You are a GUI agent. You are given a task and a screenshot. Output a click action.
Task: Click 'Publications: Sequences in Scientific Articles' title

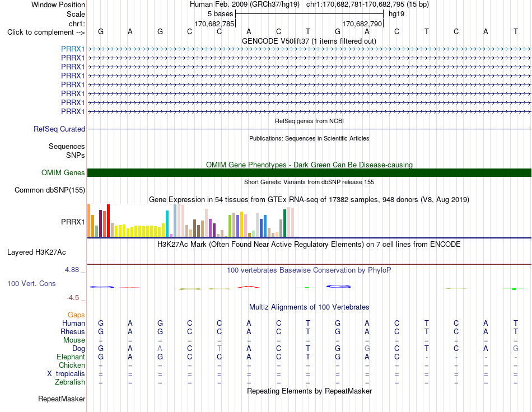point(309,138)
